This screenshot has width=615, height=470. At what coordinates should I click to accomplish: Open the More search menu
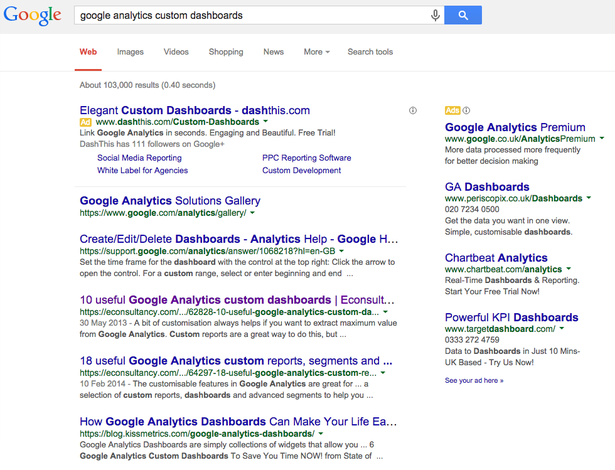[x=317, y=52]
